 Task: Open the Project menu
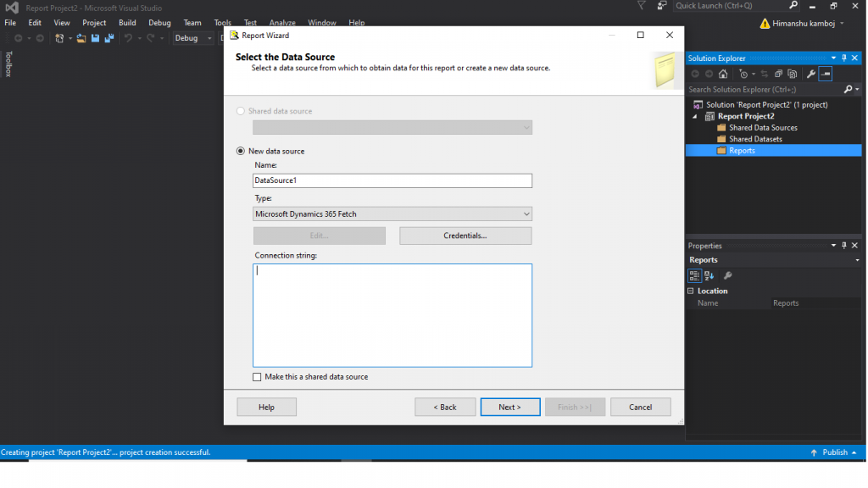click(x=94, y=23)
